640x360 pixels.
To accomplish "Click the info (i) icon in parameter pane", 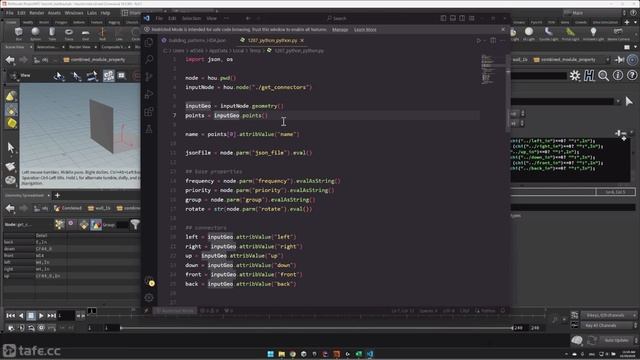I will coord(618,76).
